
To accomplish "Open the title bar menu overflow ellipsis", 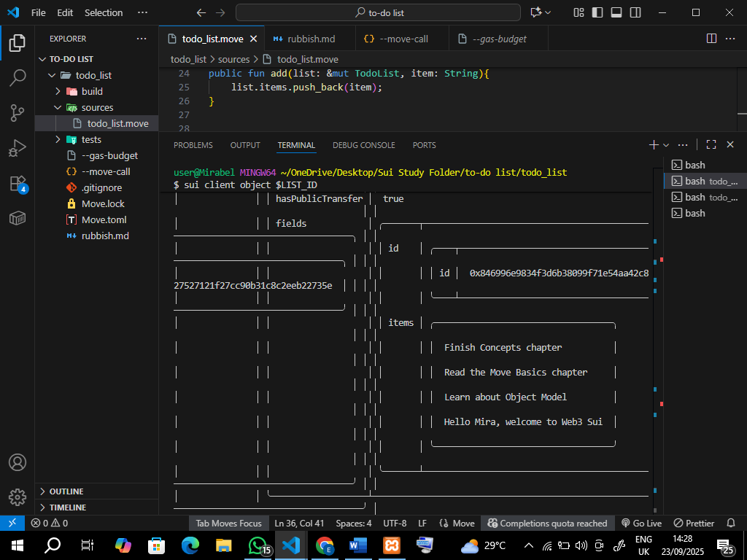I will pos(142,13).
